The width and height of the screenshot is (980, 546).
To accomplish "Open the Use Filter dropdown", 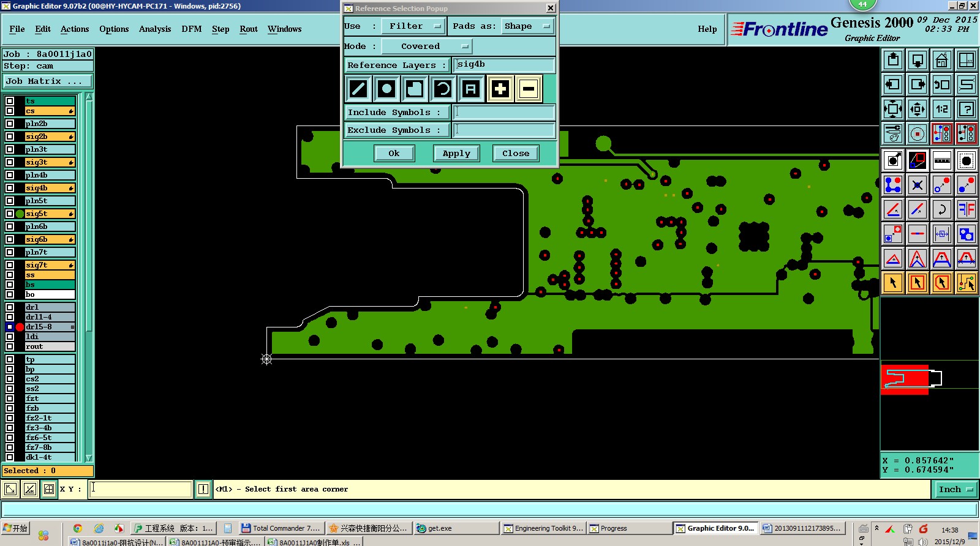I will coord(413,26).
